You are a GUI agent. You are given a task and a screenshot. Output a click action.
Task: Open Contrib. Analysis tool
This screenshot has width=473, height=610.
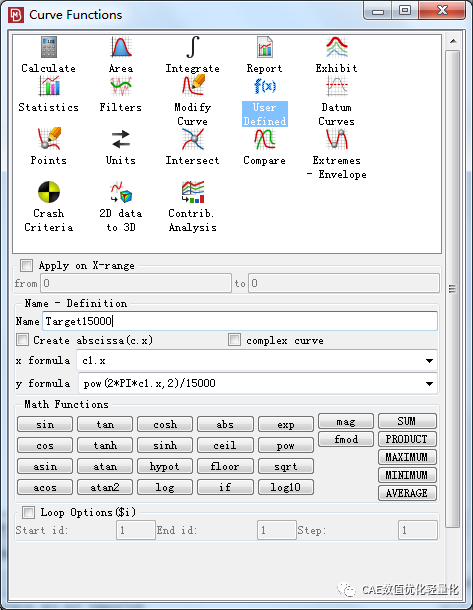pos(193,207)
